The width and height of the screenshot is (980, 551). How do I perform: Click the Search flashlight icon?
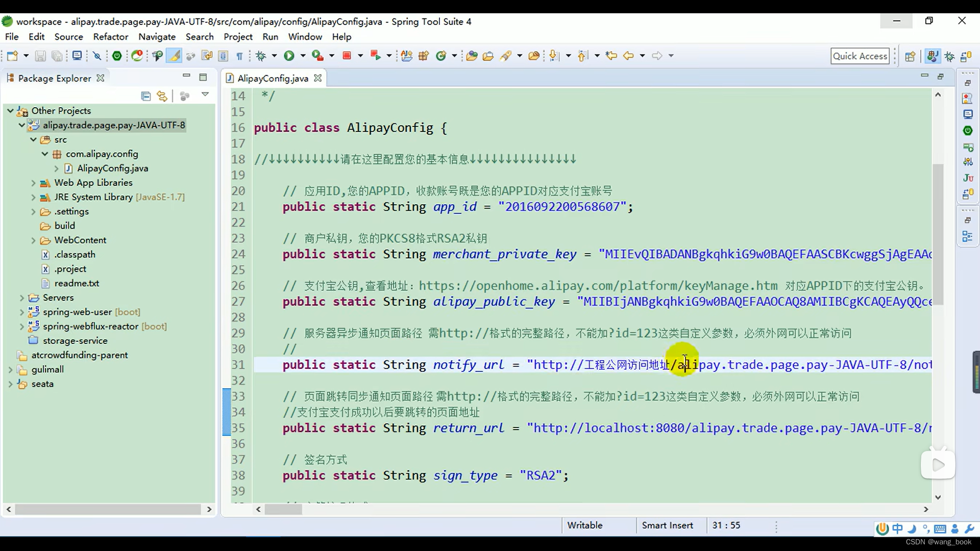pos(506,56)
